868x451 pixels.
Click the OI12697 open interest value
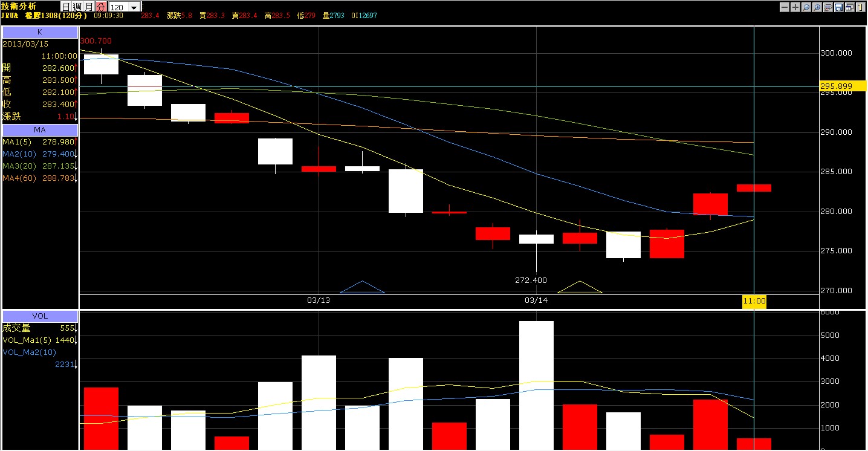click(363, 15)
